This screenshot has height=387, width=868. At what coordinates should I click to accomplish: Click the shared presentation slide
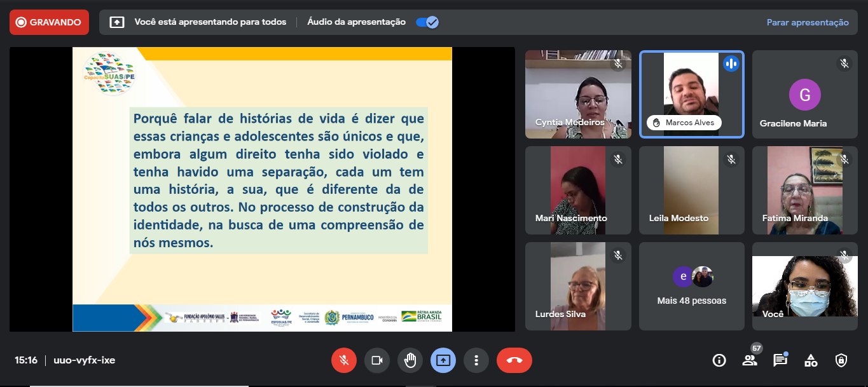tap(262, 189)
